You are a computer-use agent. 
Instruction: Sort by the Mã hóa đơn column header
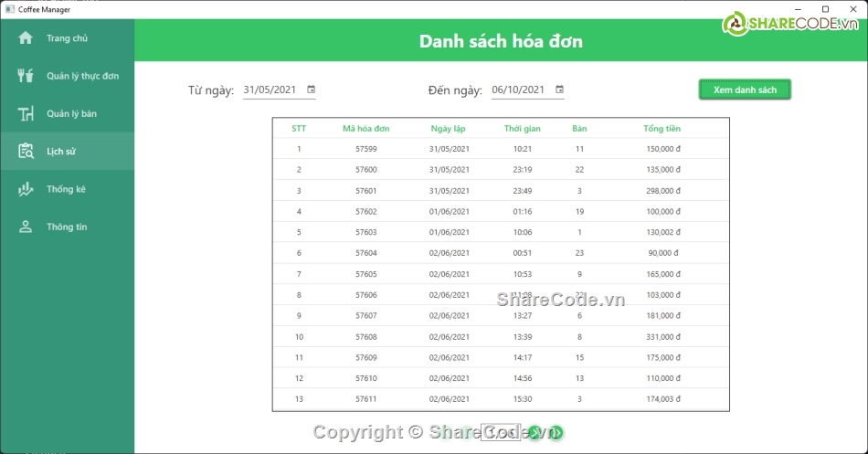365,129
